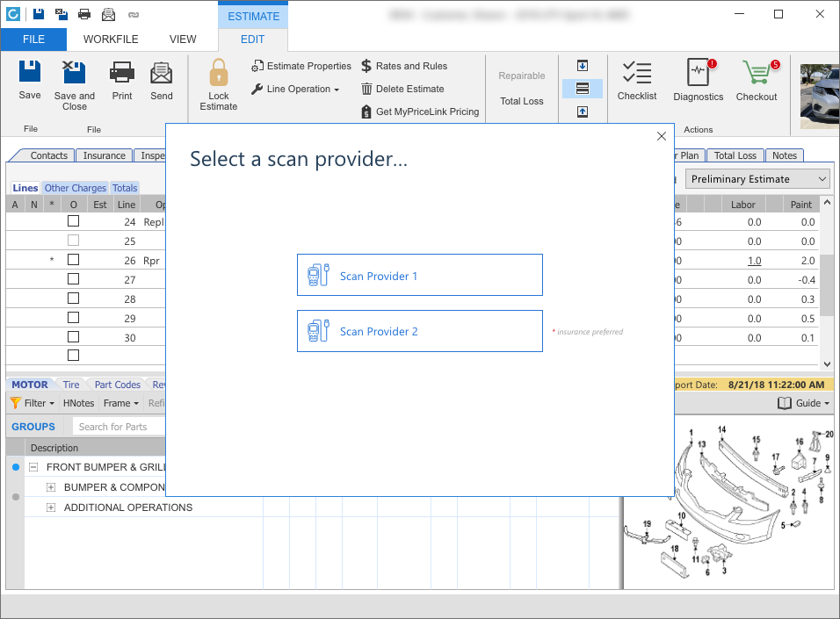Click Save and Close ribbon icon

click(x=74, y=72)
